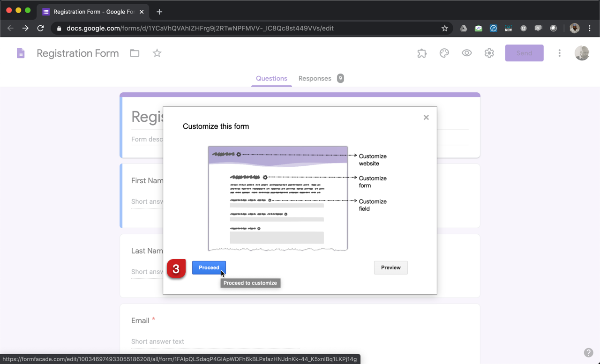
Task: Go back using the browser back arrow
Action: click(x=10, y=28)
